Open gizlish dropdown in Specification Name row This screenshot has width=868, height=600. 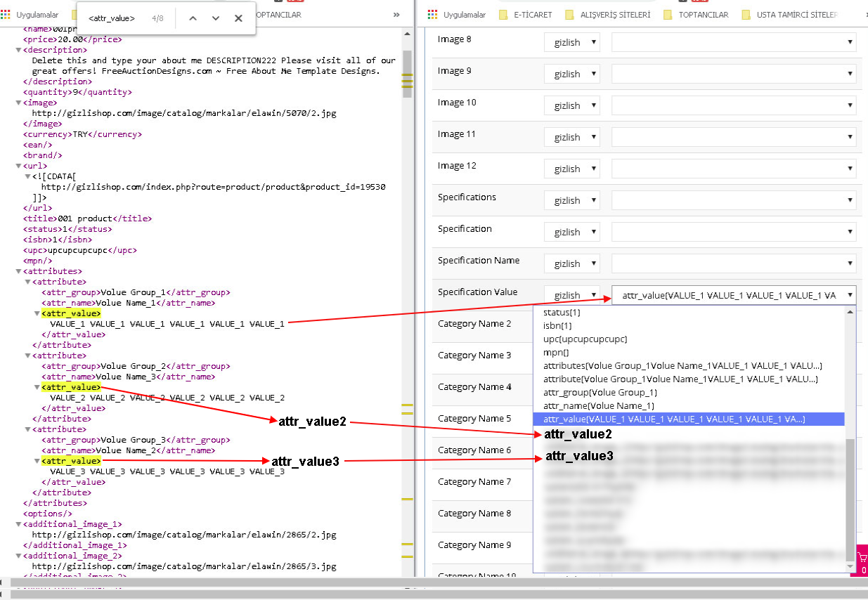[x=572, y=263]
